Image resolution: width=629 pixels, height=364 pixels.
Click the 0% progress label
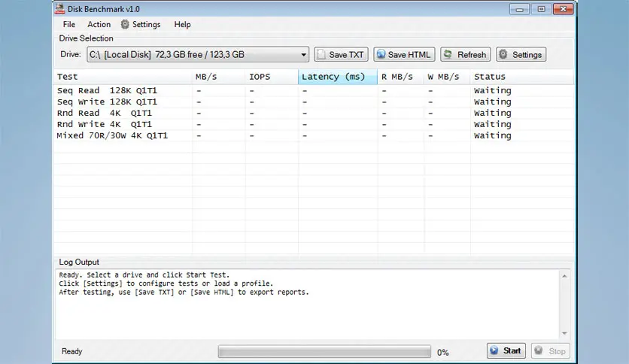tap(443, 353)
